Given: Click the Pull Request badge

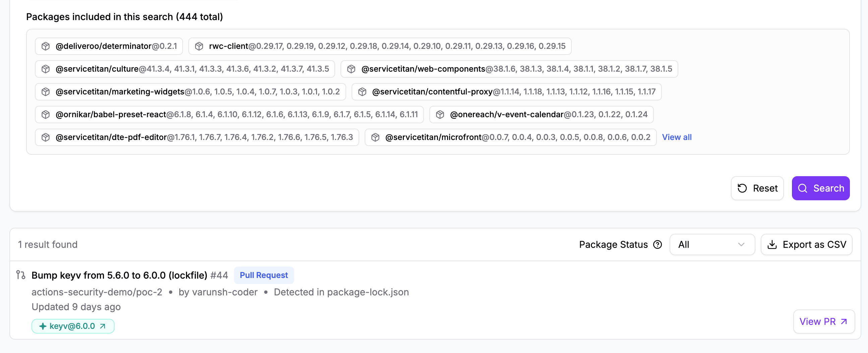Looking at the screenshot, I should click(x=263, y=275).
